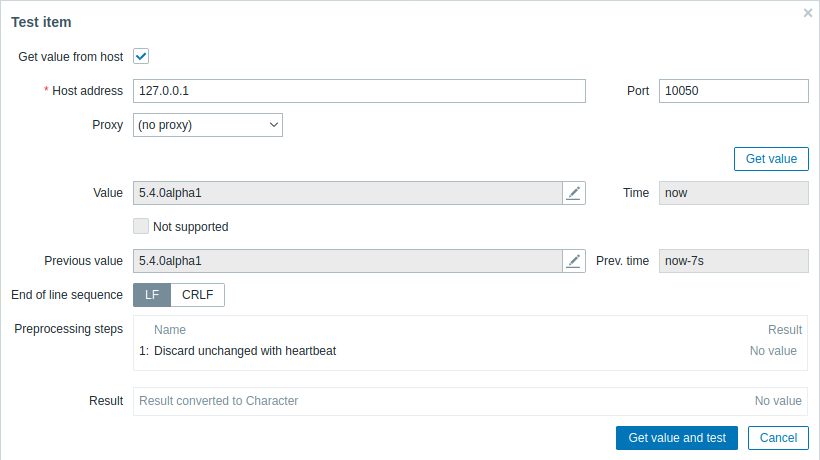Image resolution: width=820 pixels, height=460 pixels.
Task: Click the Name column header in preprocessing steps
Action: (x=170, y=329)
